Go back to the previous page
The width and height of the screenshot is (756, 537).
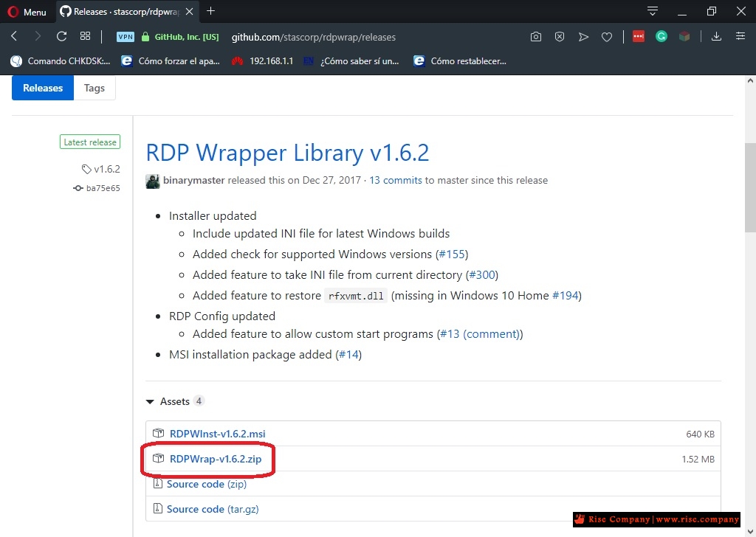point(14,37)
